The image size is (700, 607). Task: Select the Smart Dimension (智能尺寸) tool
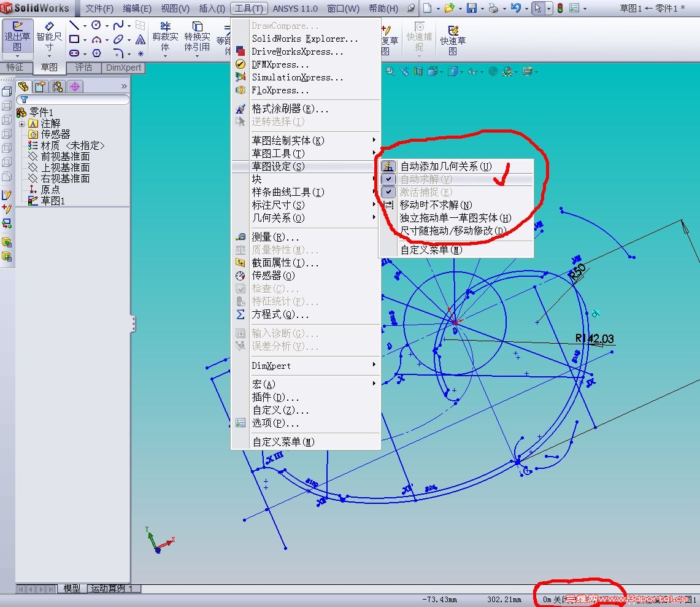(49, 36)
